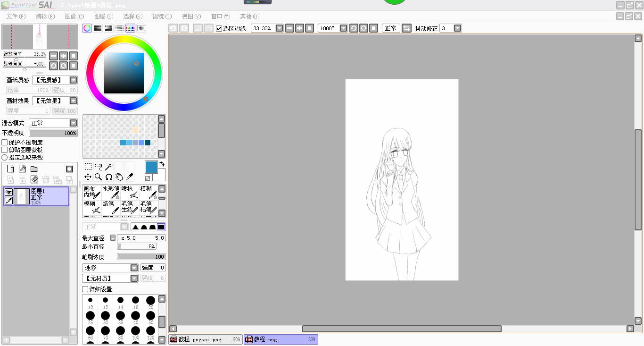The width and height of the screenshot is (644, 346).
Task: Select the rotate canvas tool
Action: (109, 177)
